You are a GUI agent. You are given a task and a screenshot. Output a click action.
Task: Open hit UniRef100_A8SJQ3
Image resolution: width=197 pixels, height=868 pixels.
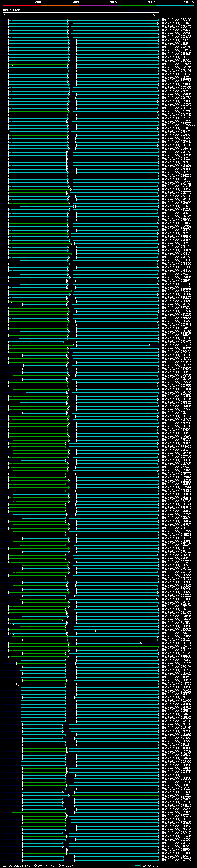tap(177, 20)
